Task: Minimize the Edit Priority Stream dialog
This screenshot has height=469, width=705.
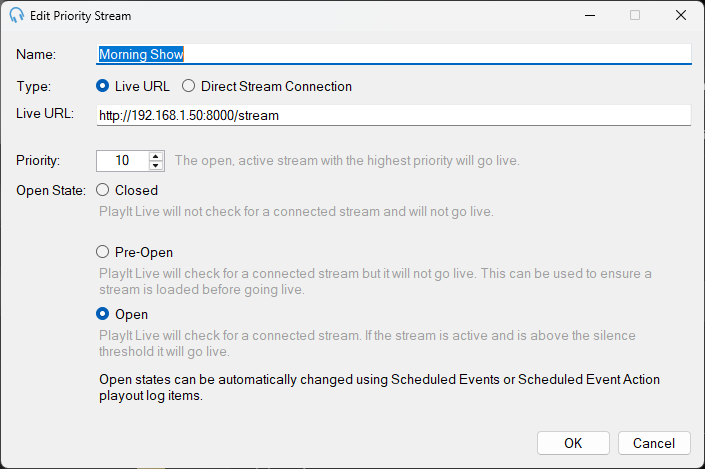Action: tap(590, 15)
